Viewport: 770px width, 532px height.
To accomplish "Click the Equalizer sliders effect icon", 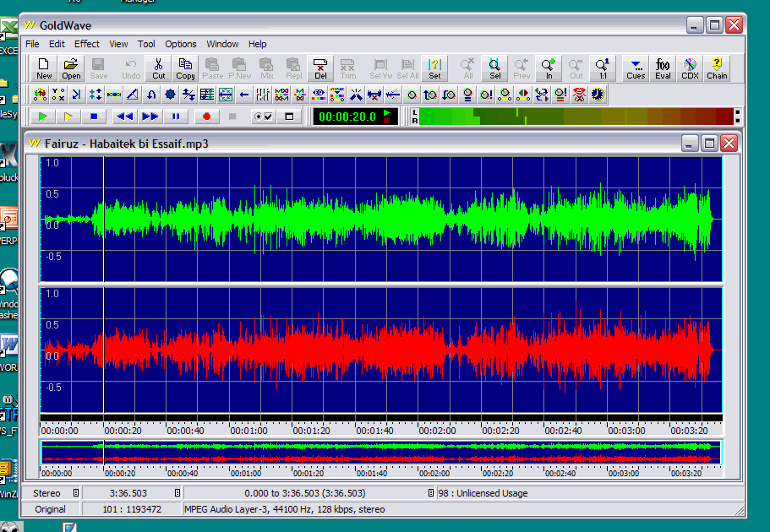I will point(263,95).
